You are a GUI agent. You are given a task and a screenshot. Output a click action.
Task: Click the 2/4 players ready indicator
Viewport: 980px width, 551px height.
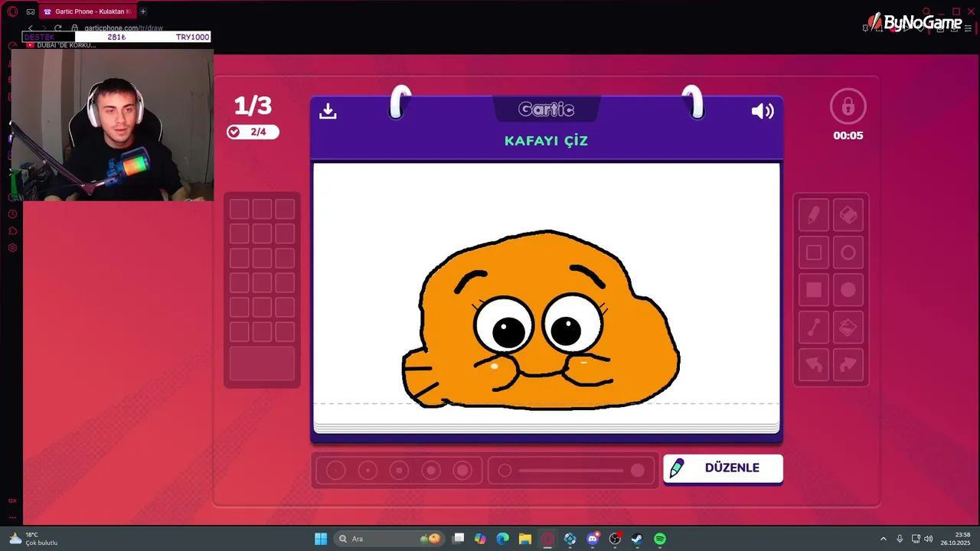pyautogui.click(x=253, y=132)
